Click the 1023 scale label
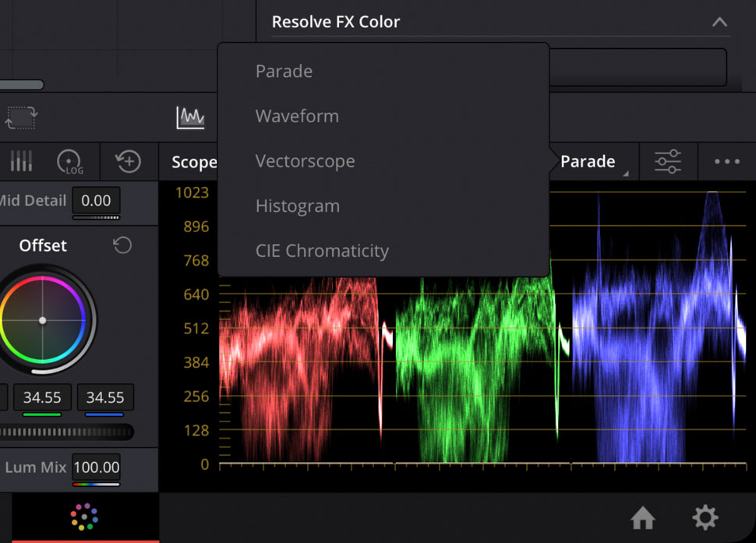Image resolution: width=756 pixels, height=543 pixels. (x=192, y=192)
